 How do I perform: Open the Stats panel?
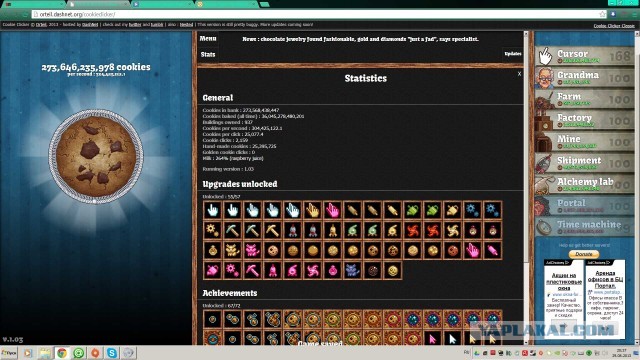pos(208,54)
